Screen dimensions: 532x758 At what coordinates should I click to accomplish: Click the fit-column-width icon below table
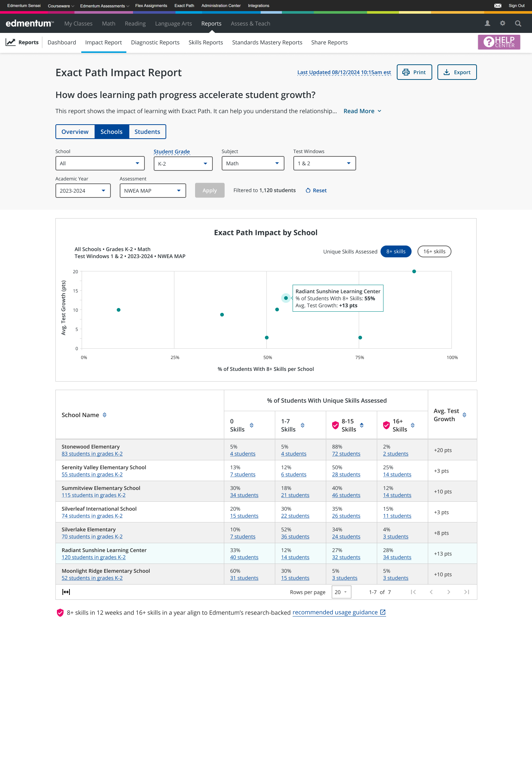[x=66, y=592]
